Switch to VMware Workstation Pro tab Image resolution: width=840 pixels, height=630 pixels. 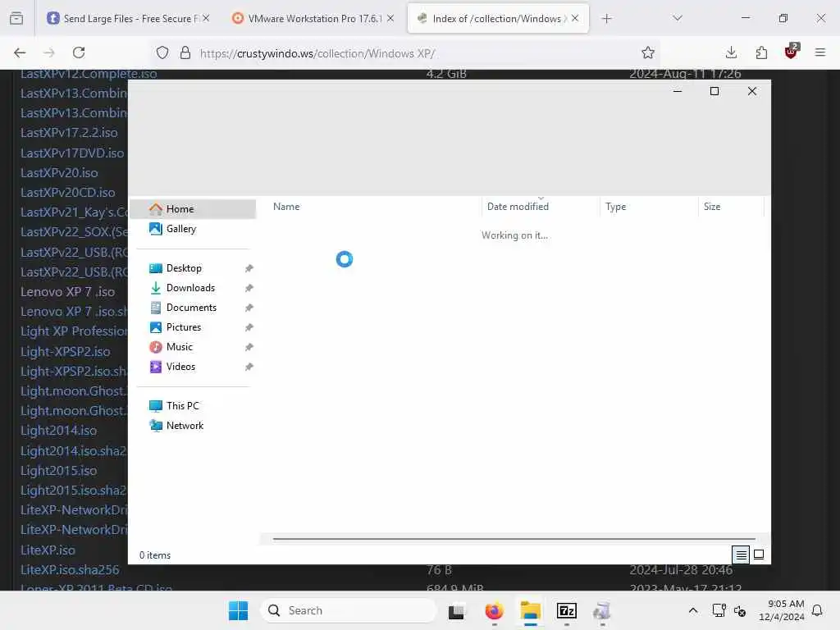[x=314, y=19]
